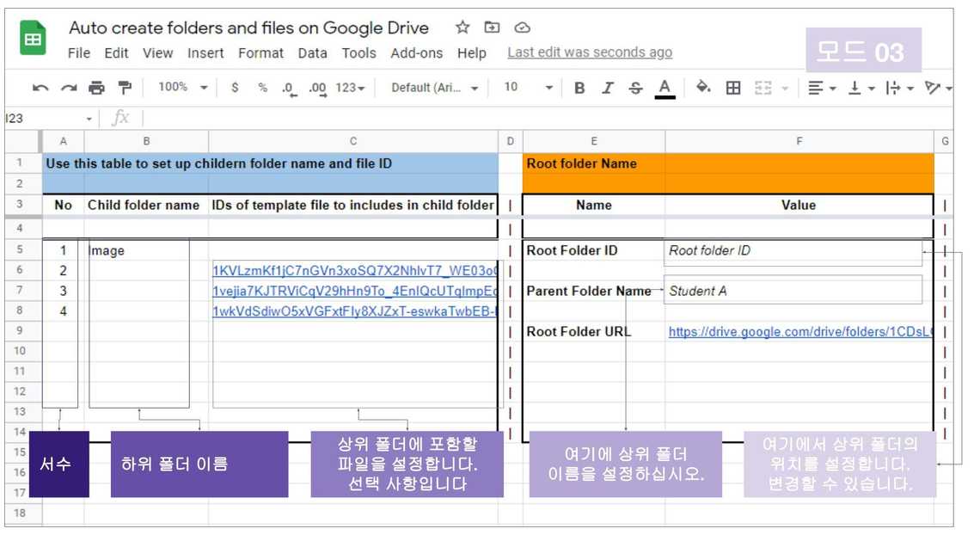The width and height of the screenshot is (980, 535).
Task: Expand the Default (Arial) font dropdown
Action: point(434,88)
